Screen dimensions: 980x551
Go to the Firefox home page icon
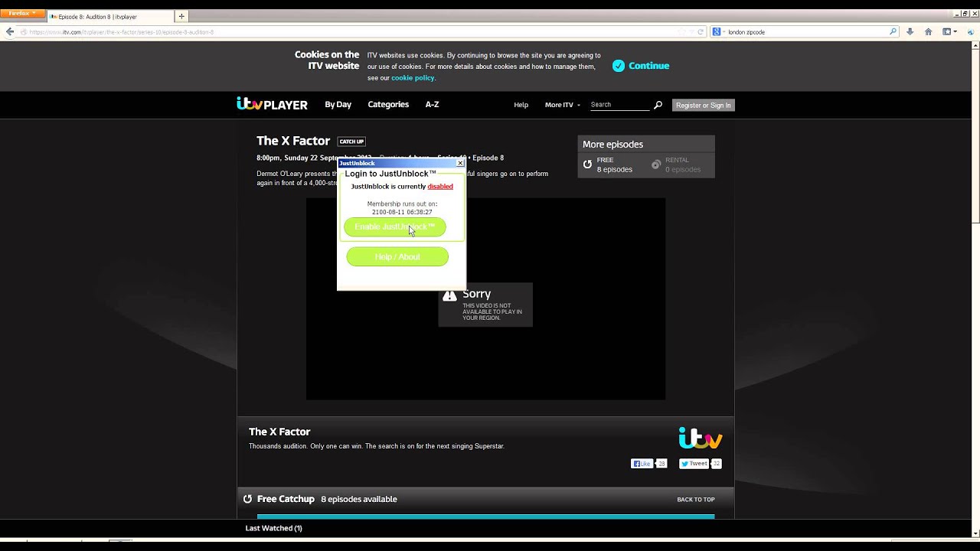coord(928,32)
